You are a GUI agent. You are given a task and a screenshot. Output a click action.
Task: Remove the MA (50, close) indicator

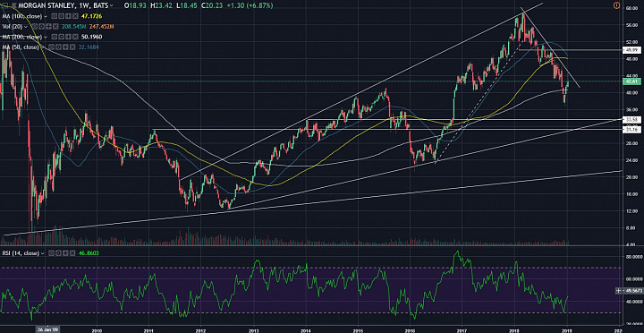pos(72,47)
